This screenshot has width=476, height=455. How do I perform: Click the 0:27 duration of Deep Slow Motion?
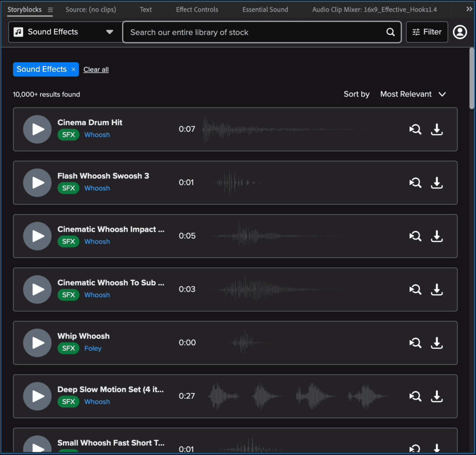coord(187,396)
